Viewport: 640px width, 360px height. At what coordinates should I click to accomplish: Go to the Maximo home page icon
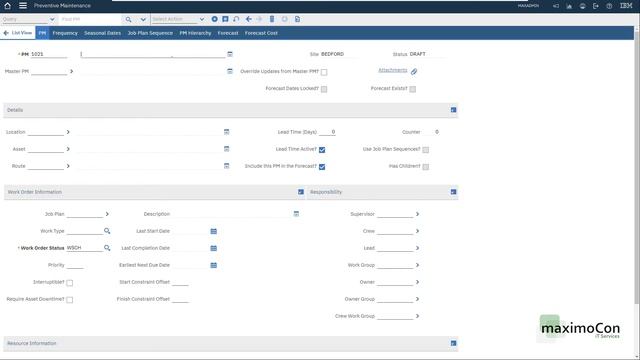click(x=7, y=6)
